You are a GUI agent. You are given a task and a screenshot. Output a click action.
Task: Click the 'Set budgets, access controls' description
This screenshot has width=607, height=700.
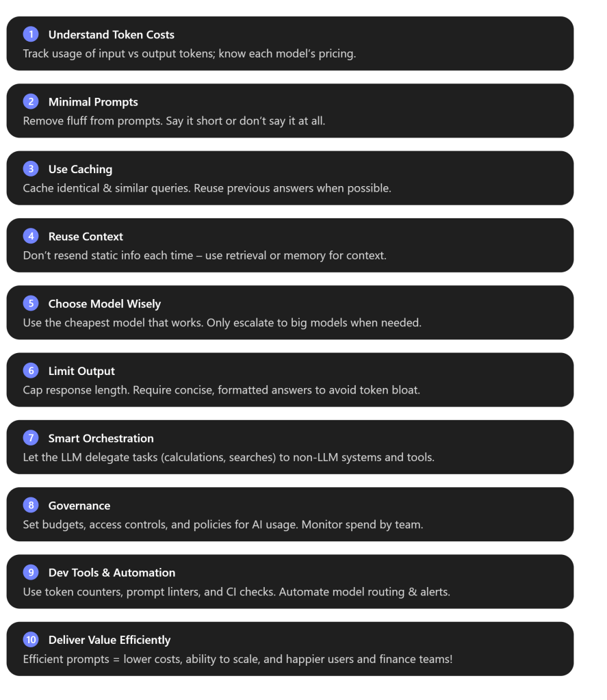(222, 525)
